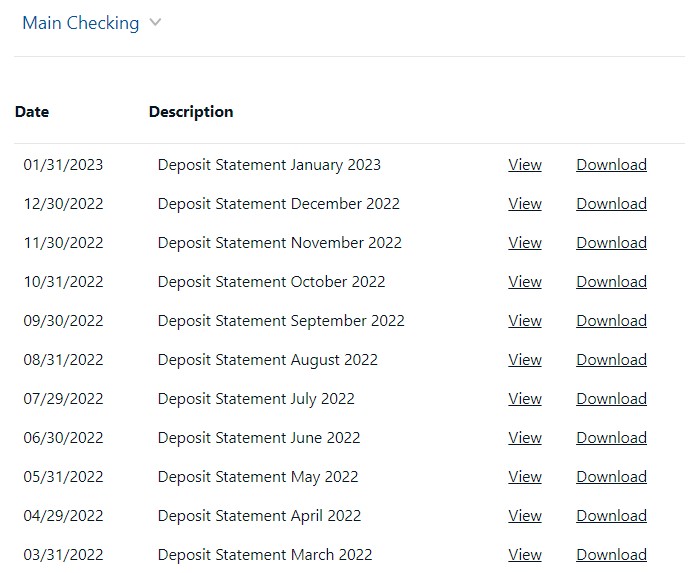Viewport: 690px width, 573px height.
Task: Download the April 2022 deposit statement
Action: point(611,516)
